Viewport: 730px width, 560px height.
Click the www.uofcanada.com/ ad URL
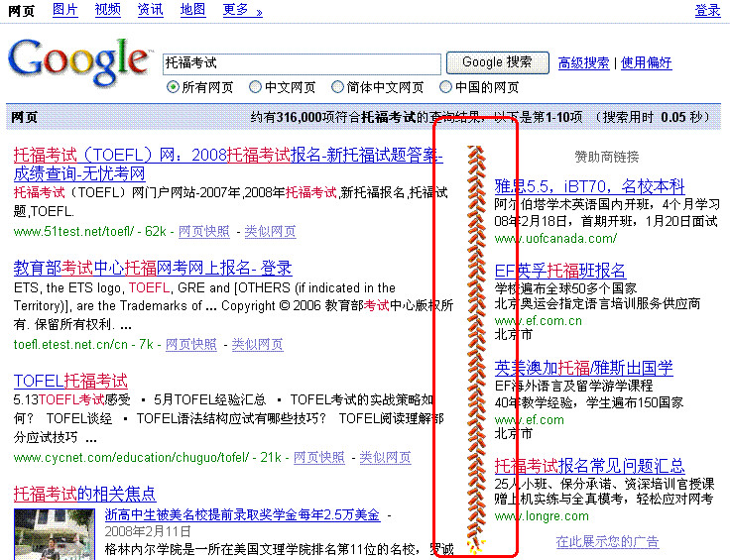tap(555, 239)
